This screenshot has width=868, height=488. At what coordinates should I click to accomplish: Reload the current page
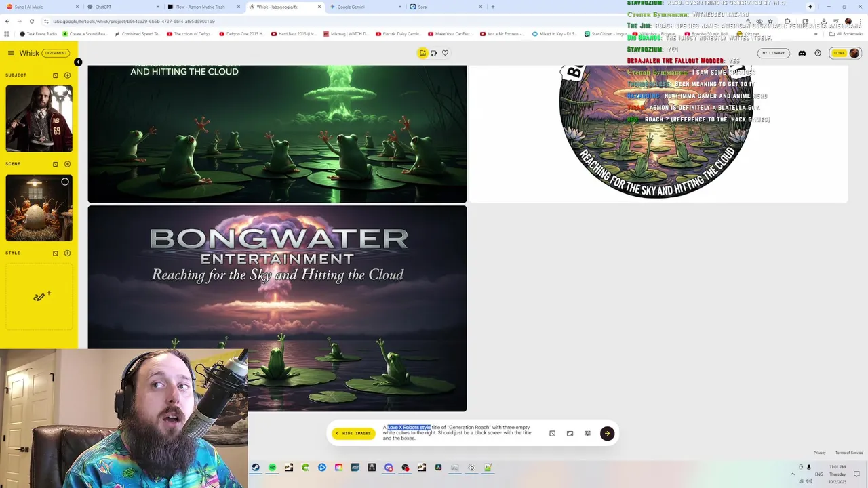click(33, 21)
